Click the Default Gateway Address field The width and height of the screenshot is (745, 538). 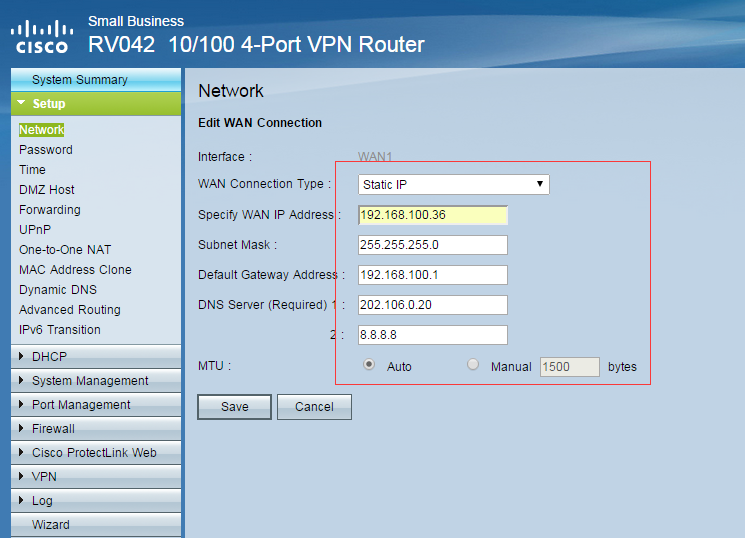click(432, 275)
